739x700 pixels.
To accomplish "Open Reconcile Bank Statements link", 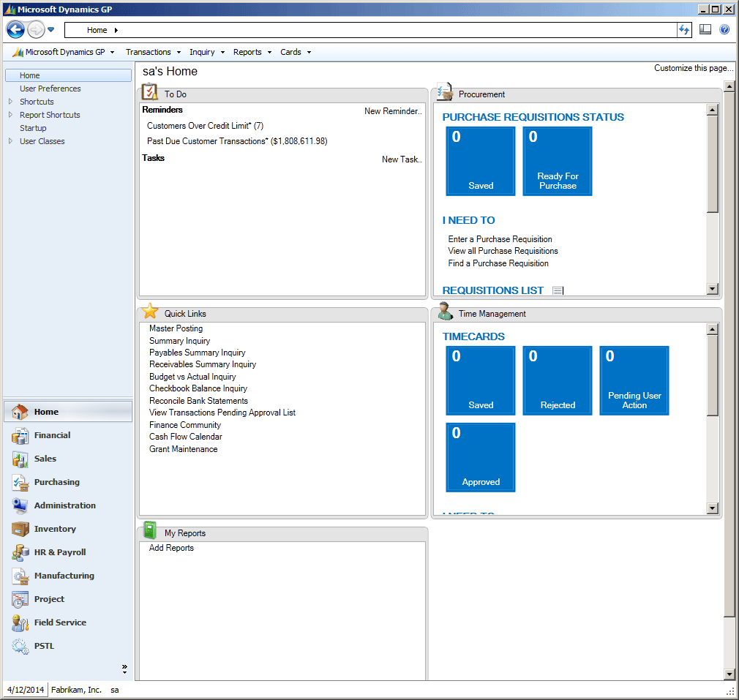I will pyautogui.click(x=198, y=400).
